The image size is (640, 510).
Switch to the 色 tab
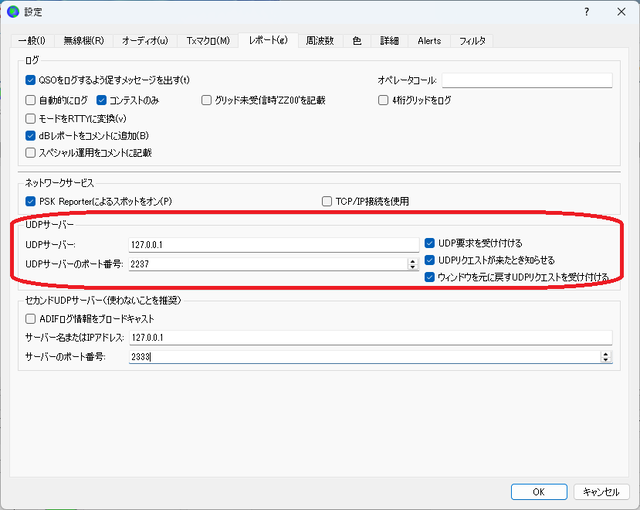click(357, 41)
